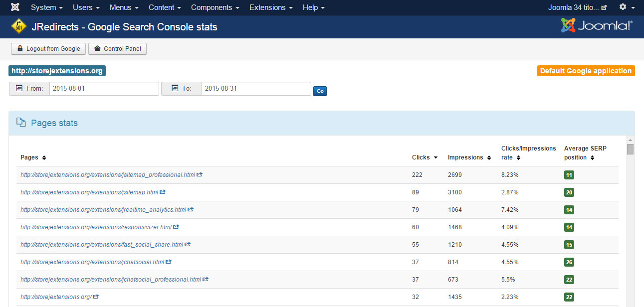Click the scrollbar up arrow in the table
Image resolution: width=644 pixels, height=307 pixels.
(x=630, y=140)
